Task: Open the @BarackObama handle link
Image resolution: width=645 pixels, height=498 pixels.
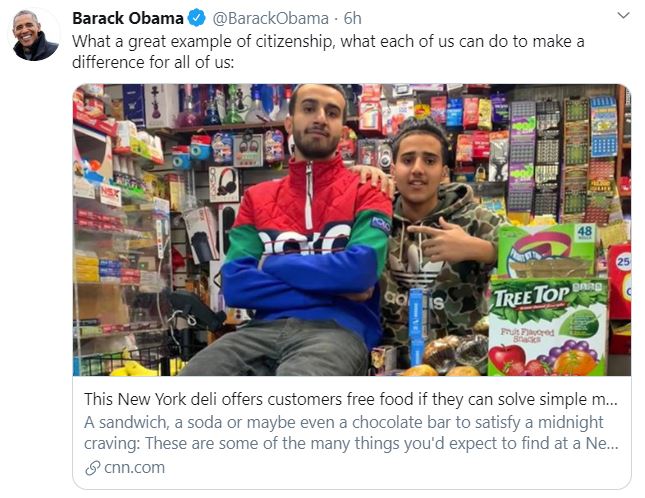Action: [x=270, y=18]
